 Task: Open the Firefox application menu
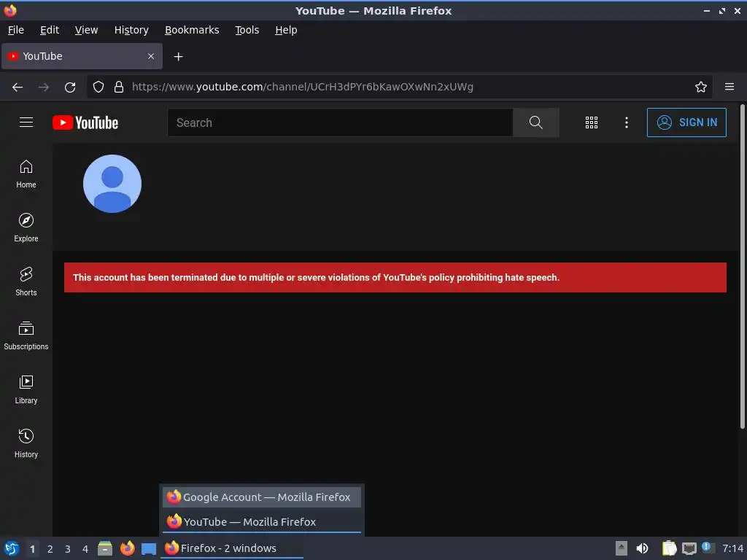point(729,87)
